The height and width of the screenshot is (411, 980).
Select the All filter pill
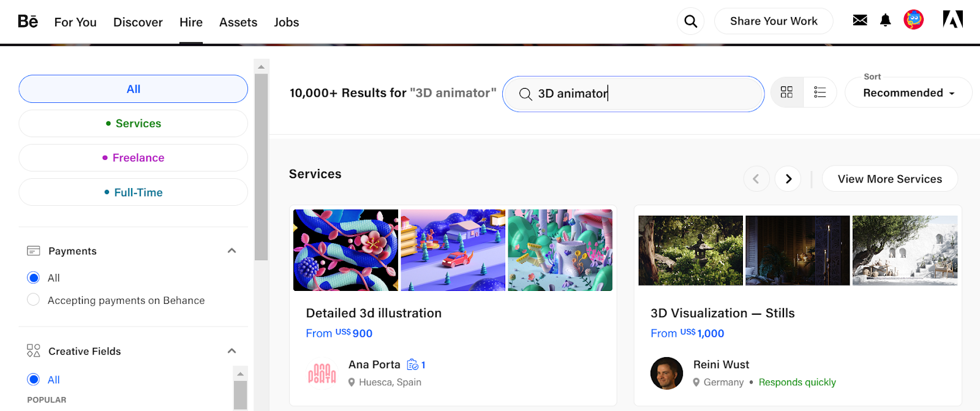pyautogui.click(x=134, y=89)
